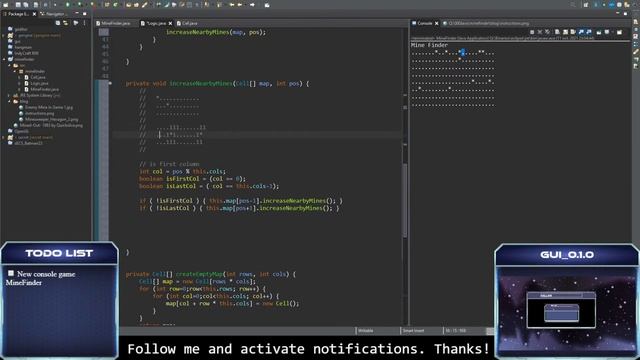Minimize the Console view panel
Viewport: 640px width, 360px height.
click(x=618, y=13)
